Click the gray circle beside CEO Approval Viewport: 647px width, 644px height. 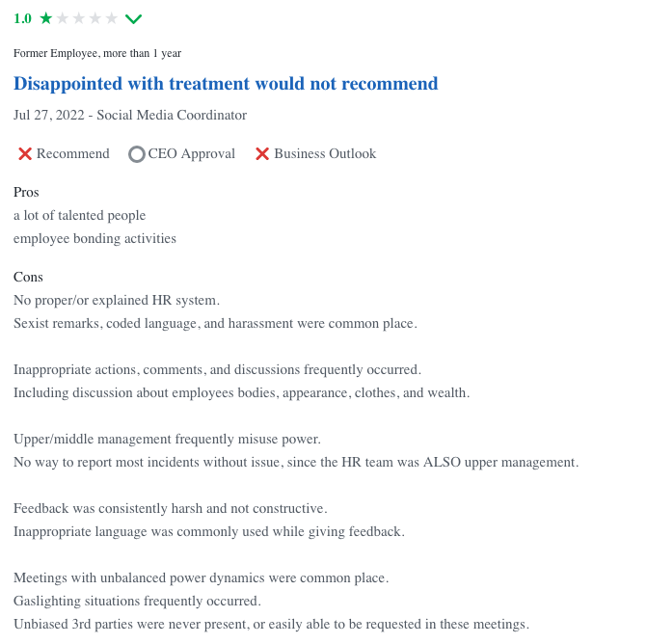point(137,154)
